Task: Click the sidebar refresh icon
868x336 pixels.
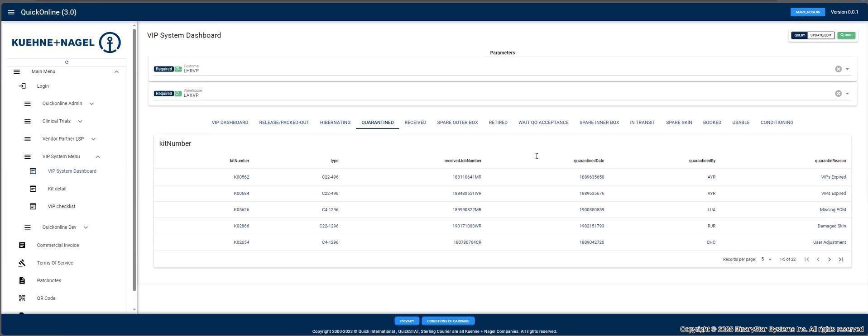Action: point(67,62)
